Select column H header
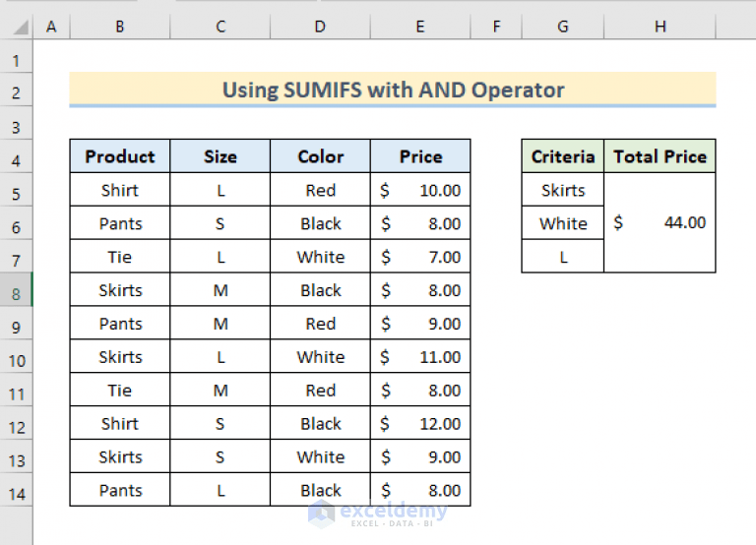The image size is (756, 545). [x=661, y=27]
